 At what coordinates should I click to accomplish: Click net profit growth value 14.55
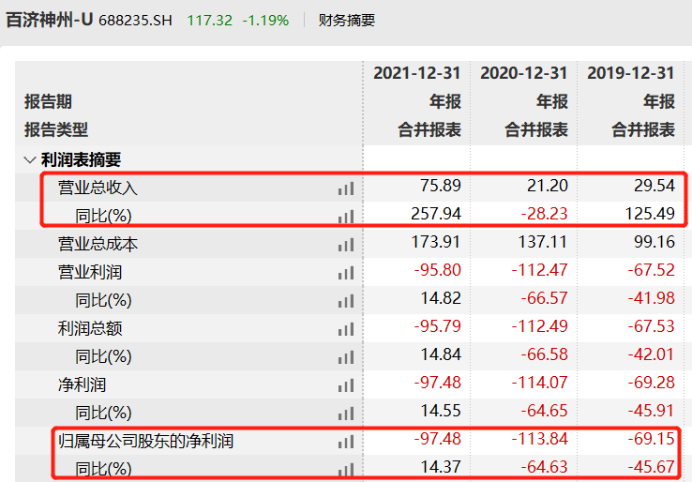[440, 410]
